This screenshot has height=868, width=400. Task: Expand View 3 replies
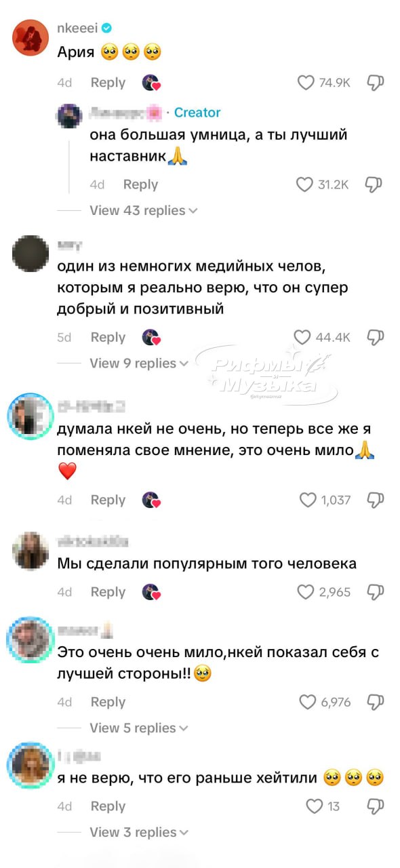[x=138, y=832]
